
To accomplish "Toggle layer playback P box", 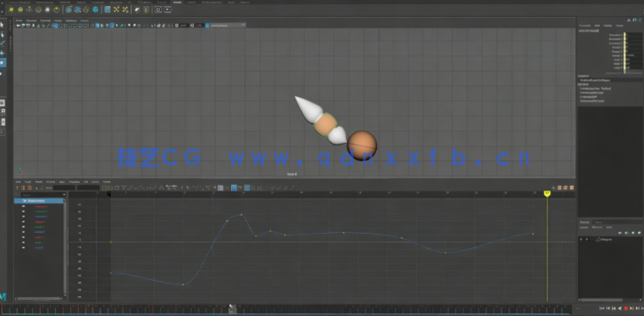I will pos(587,239).
